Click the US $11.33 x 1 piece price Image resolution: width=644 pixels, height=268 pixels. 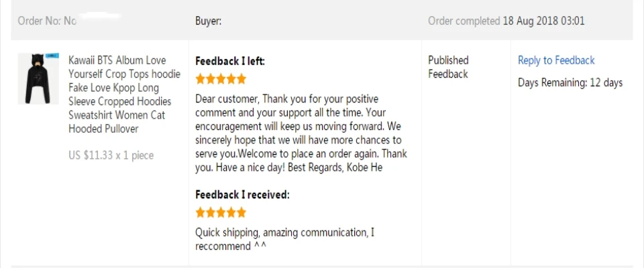[111, 155]
